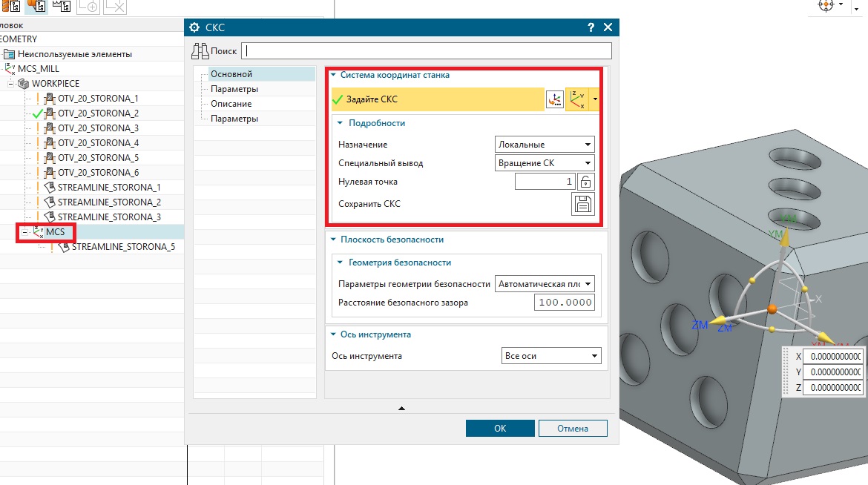Click the WORKPIECE geometry node
The image size is (868, 485).
(x=55, y=84)
